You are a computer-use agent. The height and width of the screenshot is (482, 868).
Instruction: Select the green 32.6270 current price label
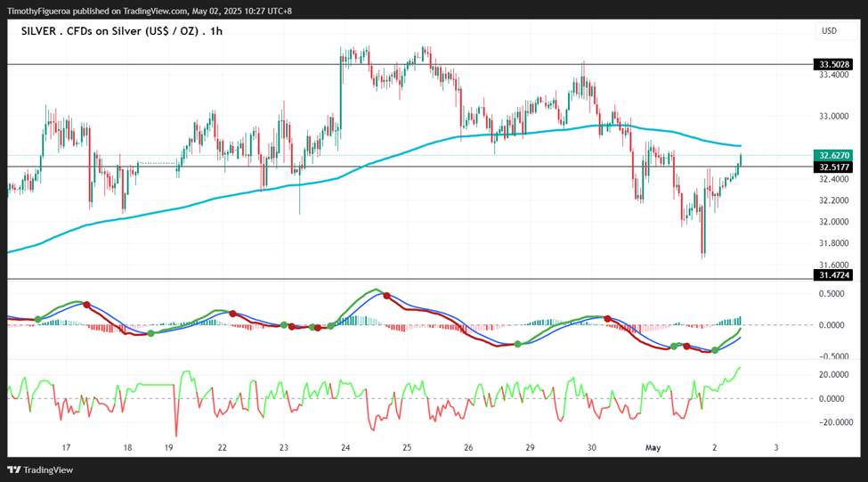click(x=833, y=156)
